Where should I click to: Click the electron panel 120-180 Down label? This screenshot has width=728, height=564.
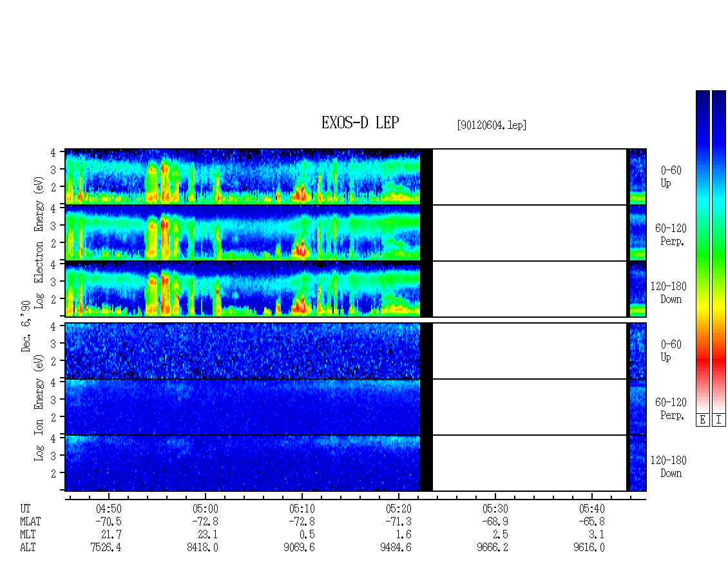669,293
